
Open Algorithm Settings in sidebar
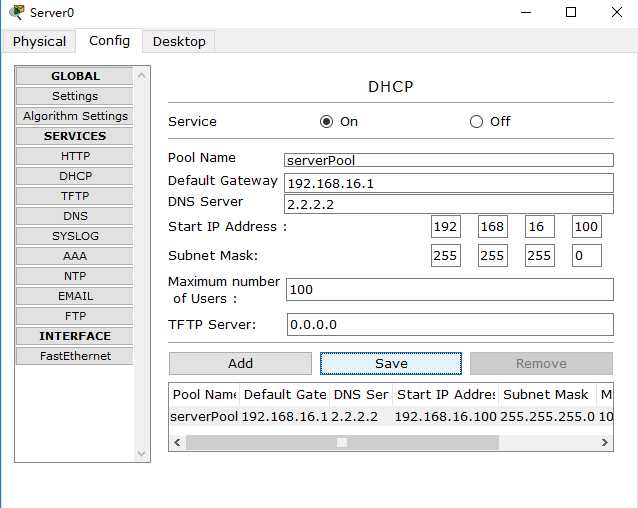pos(75,116)
